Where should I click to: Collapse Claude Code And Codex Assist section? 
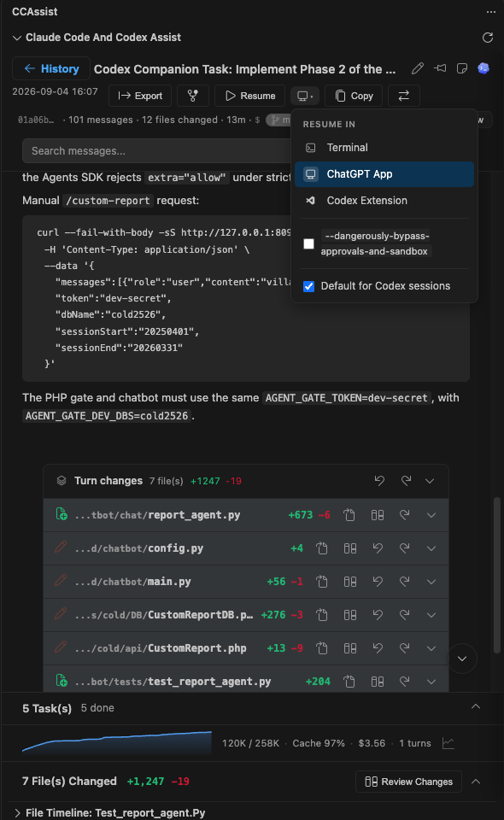click(x=17, y=38)
